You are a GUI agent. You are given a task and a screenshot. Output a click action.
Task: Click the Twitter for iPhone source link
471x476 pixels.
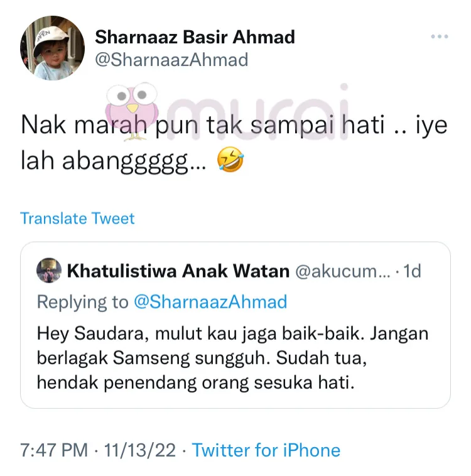pos(266,450)
